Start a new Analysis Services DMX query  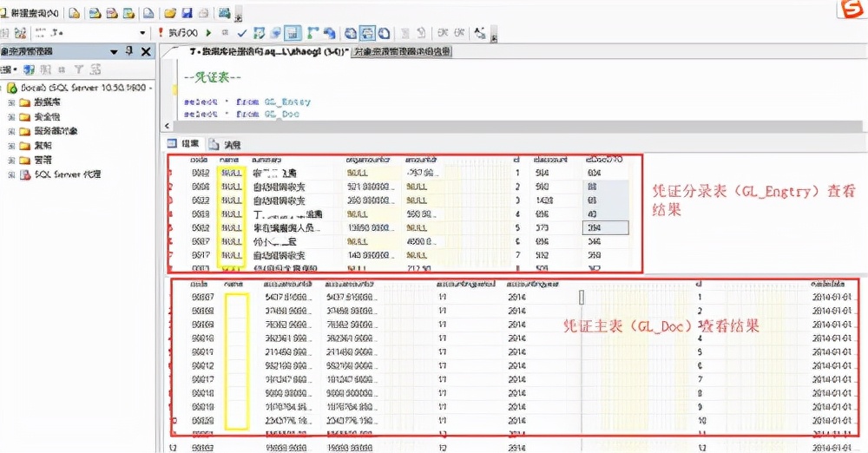pos(112,13)
